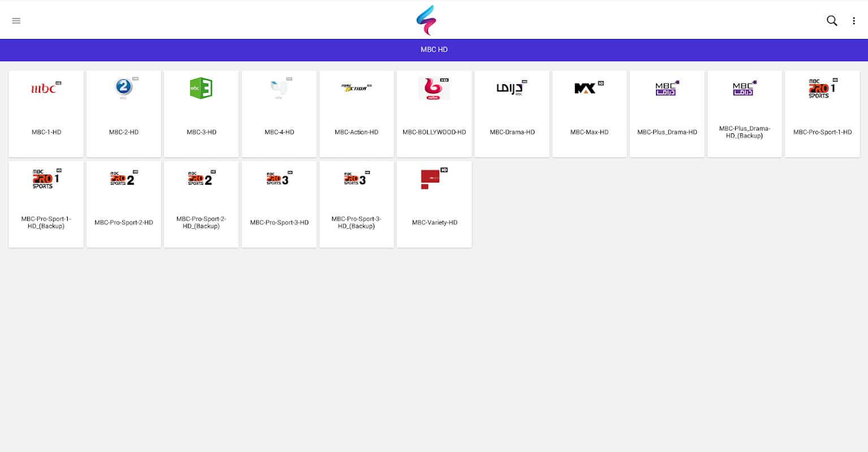Click the MBC-Variety-HD label
The image size is (868, 452).
pos(434,223)
